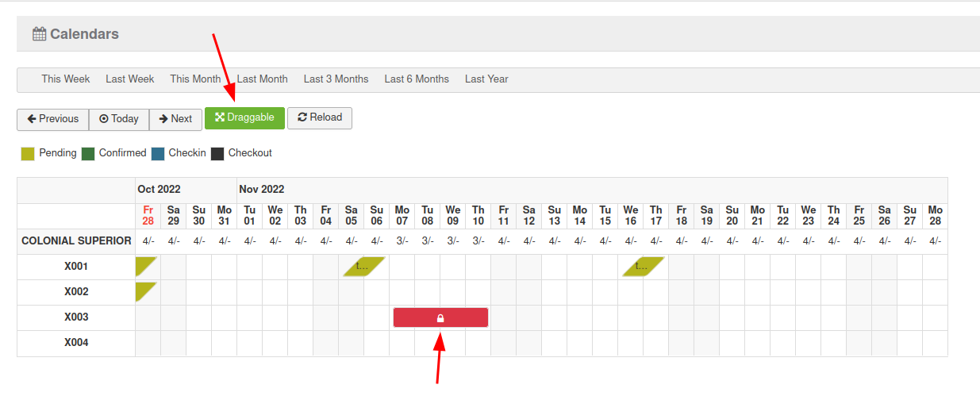Toggle the Draggable mode button

click(x=244, y=118)
